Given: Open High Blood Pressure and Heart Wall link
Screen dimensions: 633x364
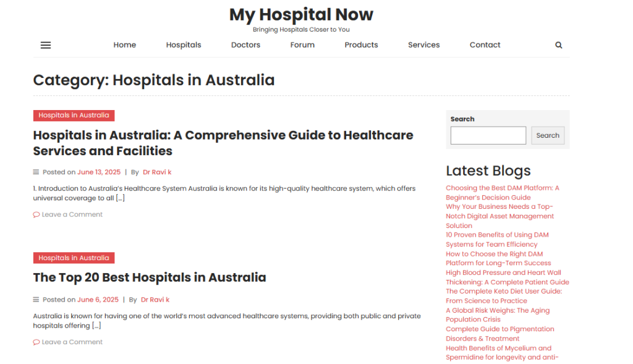Looking at the screenshot, I should tap(508, 277).
